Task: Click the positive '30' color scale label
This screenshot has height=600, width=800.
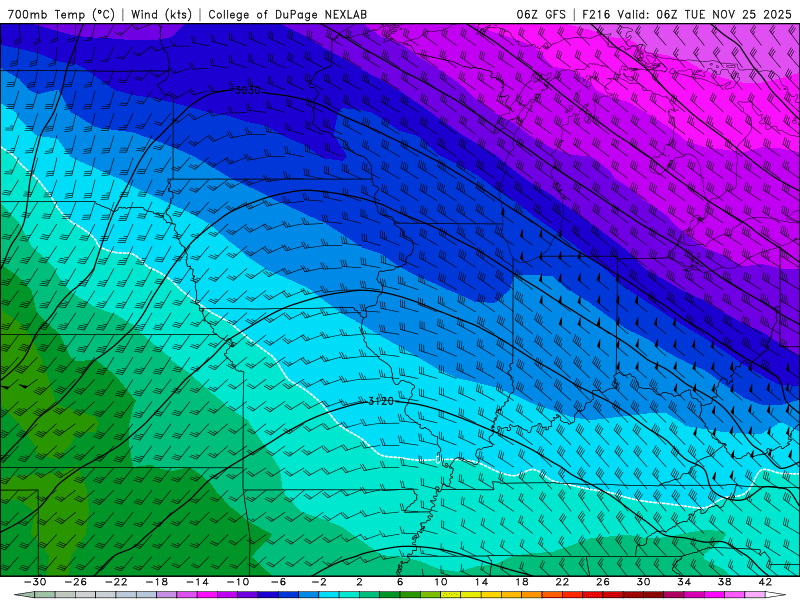Action: click(643, 582)
